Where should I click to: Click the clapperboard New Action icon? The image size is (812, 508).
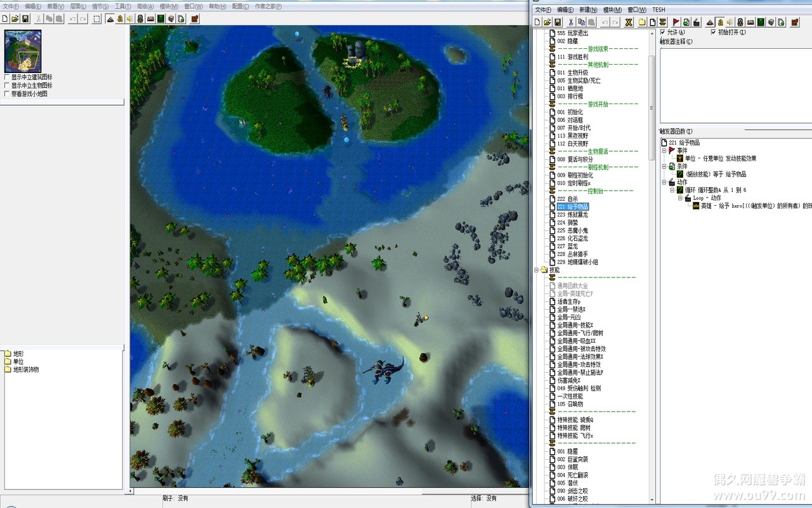[x=697, y=22]
